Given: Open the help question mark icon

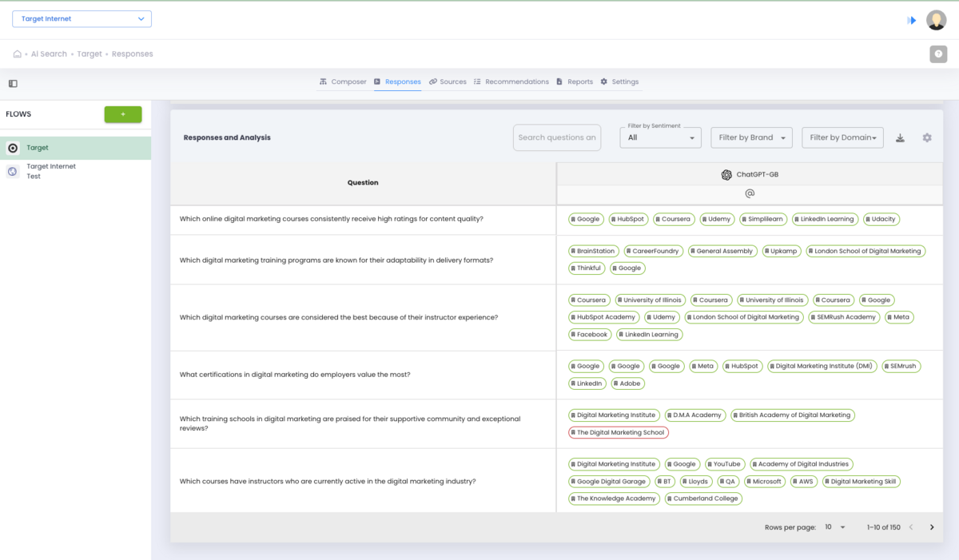Looking at the screenshot, I should click(938, 54).
